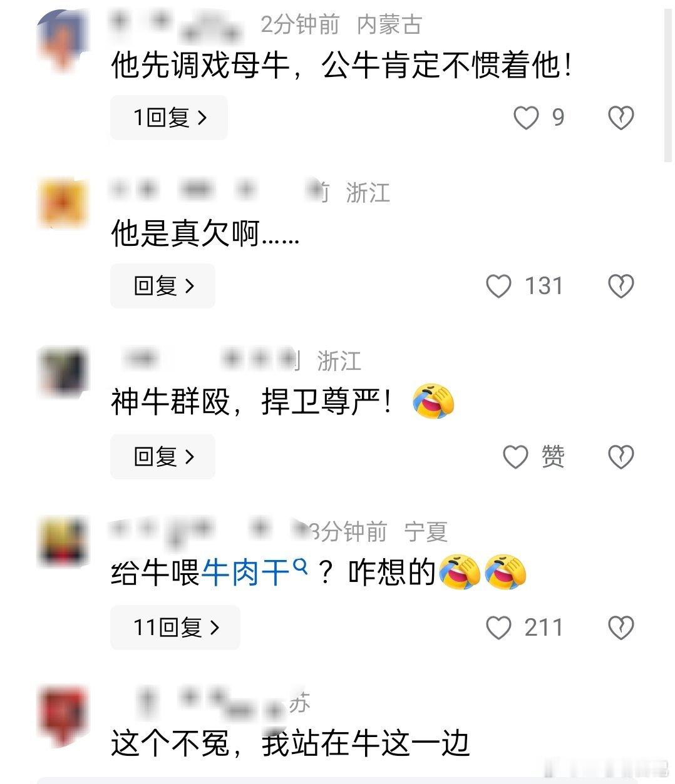Screen dimensions: 675x784
Task: Tap broken heart on 牛肉干 comment
Action: tap(621, 628)
